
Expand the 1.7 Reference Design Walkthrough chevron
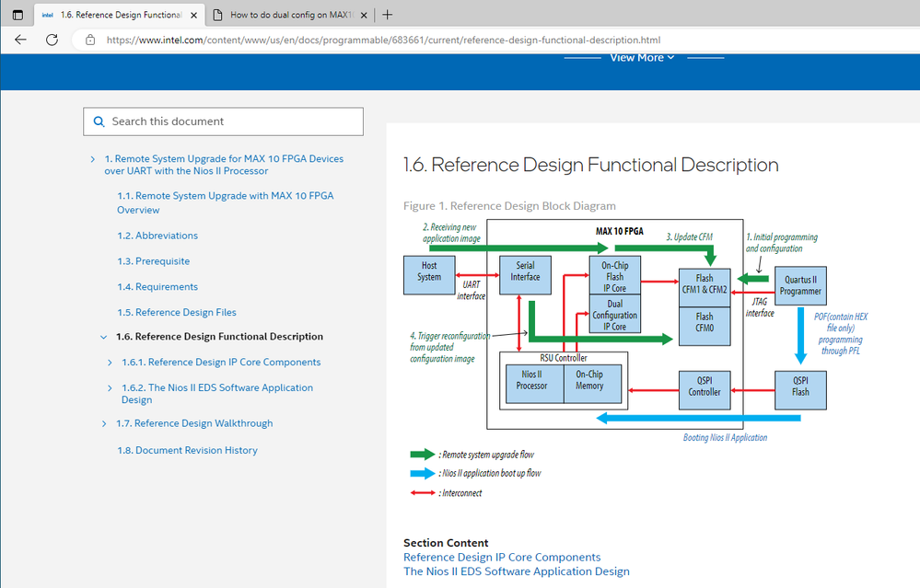[x=104, y=423]
